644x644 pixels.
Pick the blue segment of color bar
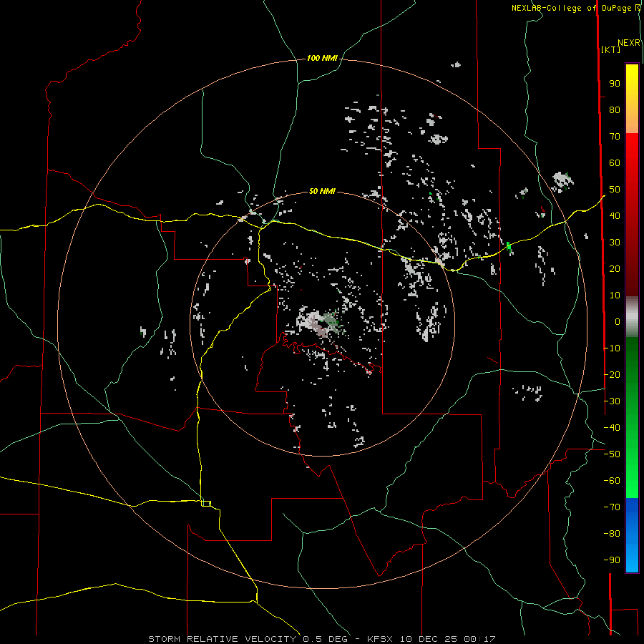[x=632, y=535]
